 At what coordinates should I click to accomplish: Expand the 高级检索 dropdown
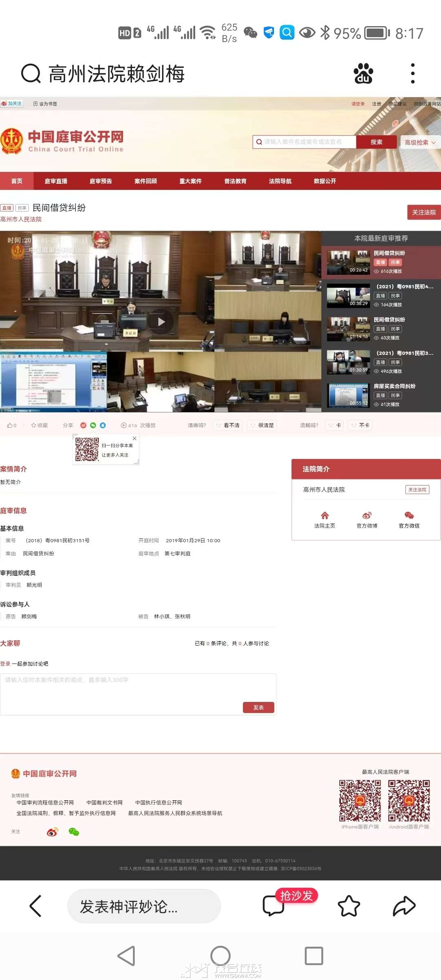coord(420,142)
